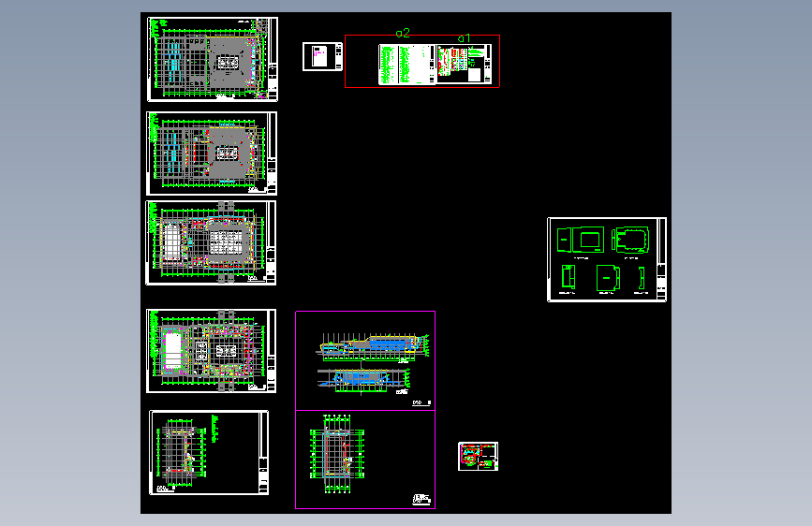Screen dimensions: 812x526
Task: Select the topmost floor plan sheet in left column
Action: [x=213, y=59]
